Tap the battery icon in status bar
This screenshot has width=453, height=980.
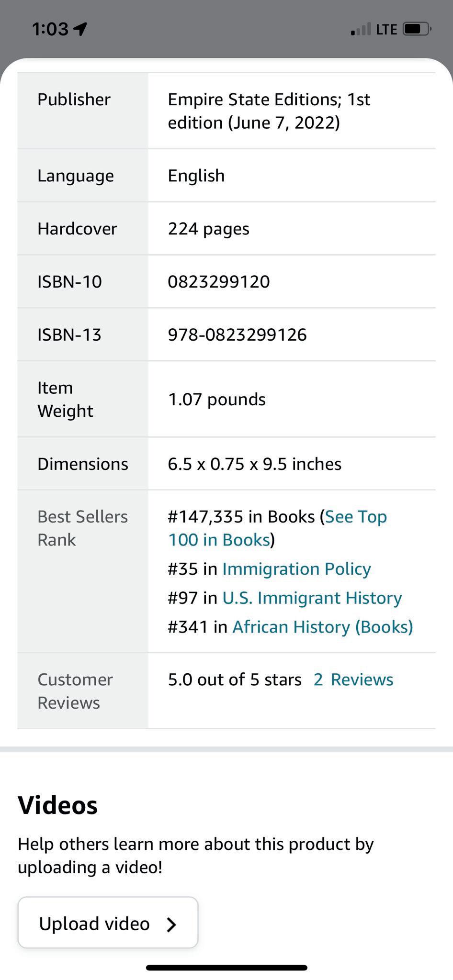(x=417, y=30)
